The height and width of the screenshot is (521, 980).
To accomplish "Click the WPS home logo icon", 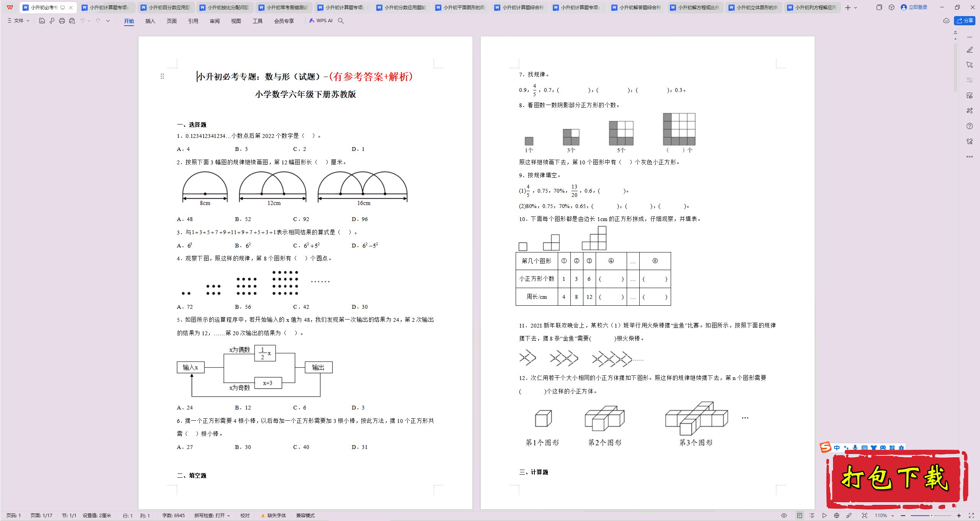I will coord(10,7).
